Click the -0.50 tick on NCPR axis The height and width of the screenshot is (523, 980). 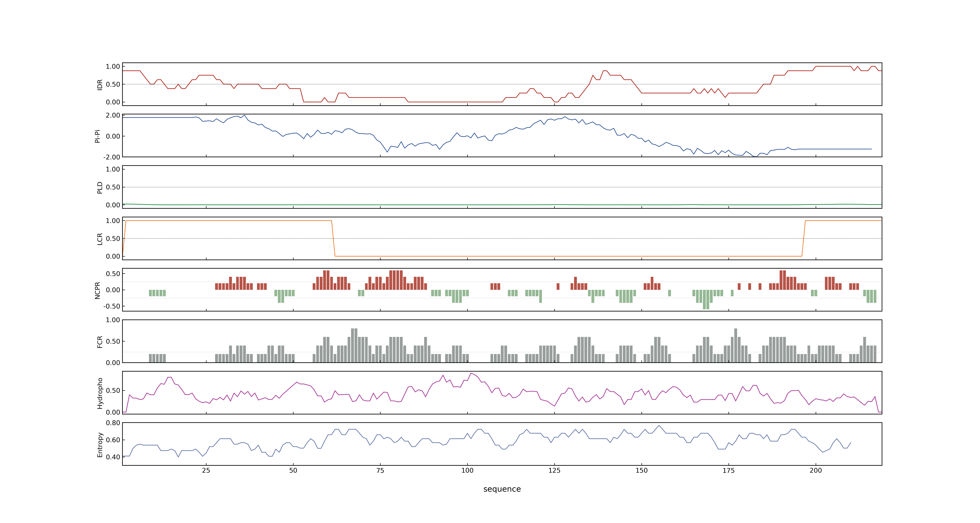[111, 306]
